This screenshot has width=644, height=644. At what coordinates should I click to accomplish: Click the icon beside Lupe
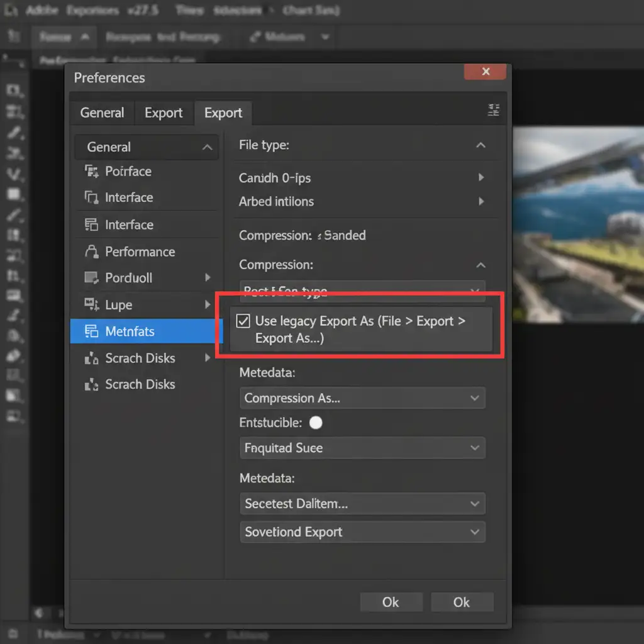click(x=91, y=305)
